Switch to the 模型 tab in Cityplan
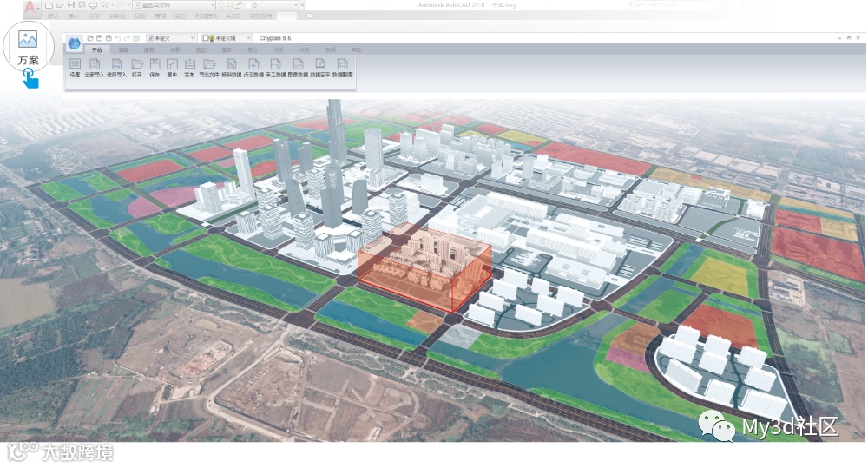The image size is (868, 468). (201, 49)
